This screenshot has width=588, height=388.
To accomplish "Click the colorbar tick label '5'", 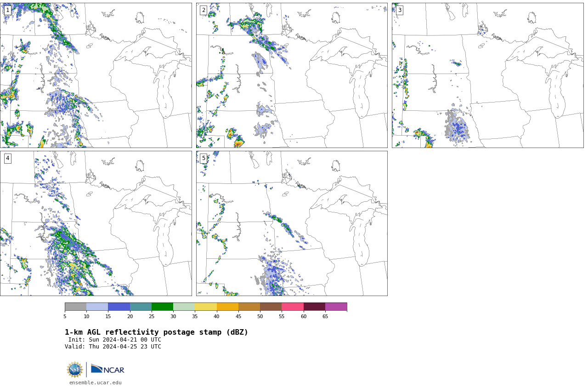I will tap(65, 316).
